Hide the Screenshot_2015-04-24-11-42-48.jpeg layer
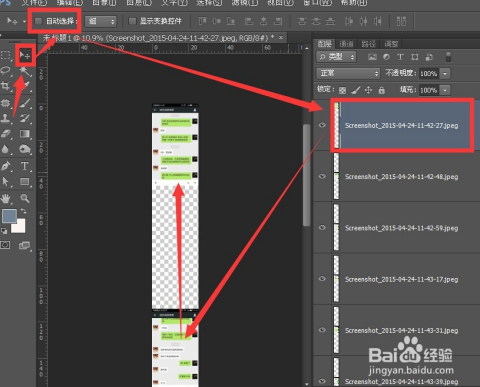 (x=322, y=176)
